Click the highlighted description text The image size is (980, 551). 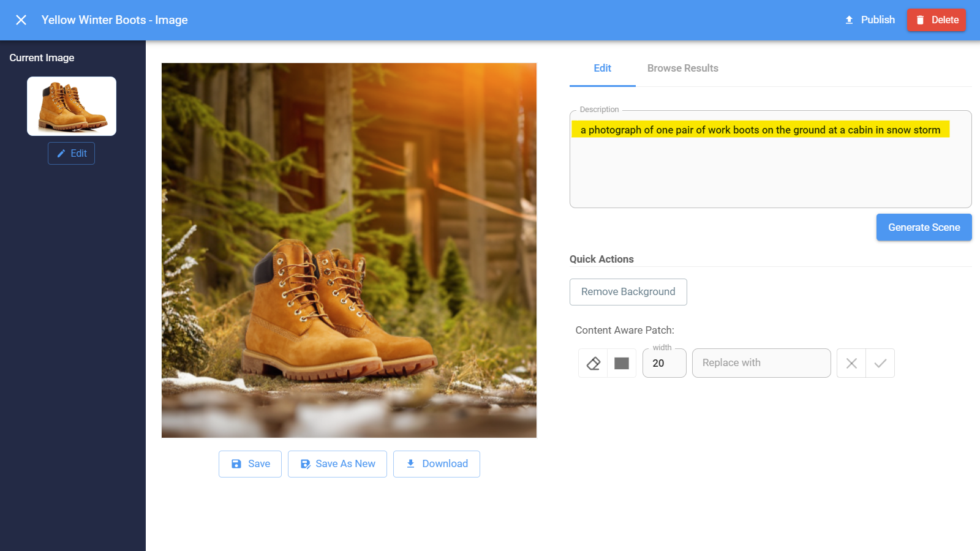(x=758, y=130)
